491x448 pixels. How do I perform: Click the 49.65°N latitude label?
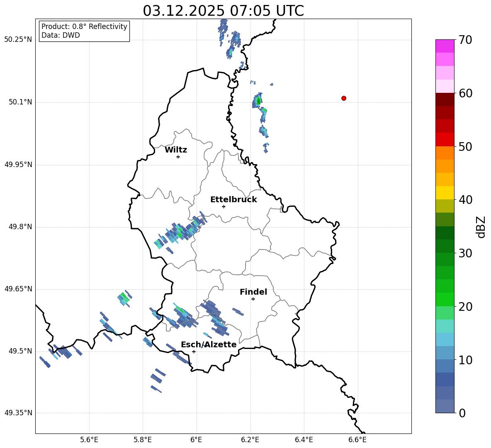[x=18, y=288]
